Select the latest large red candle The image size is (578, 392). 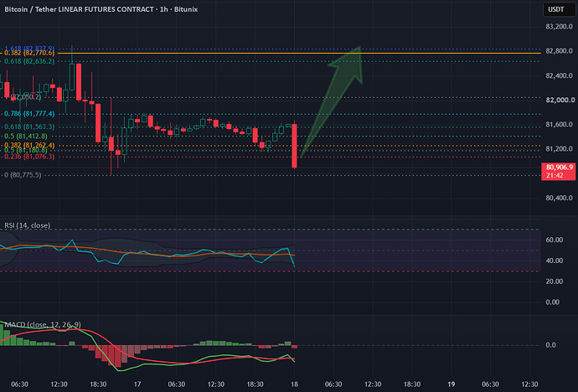pyautogui.click(x=295, y=146)
